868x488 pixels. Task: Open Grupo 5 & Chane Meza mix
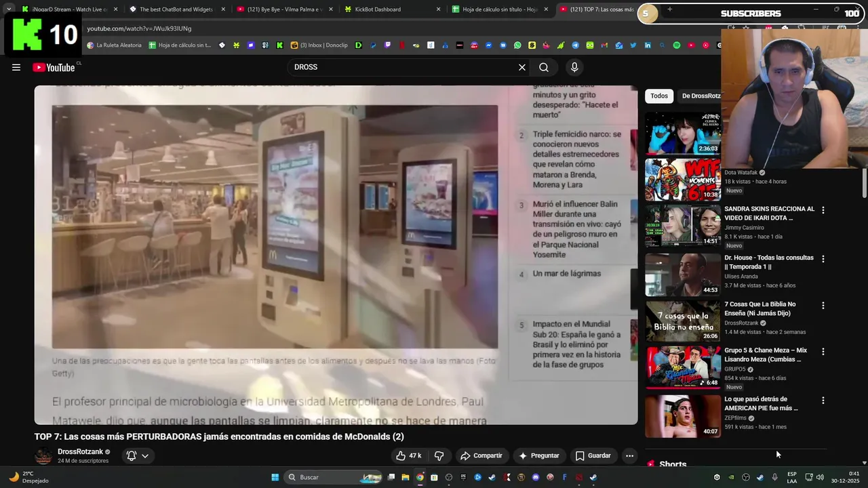point(766,354)
